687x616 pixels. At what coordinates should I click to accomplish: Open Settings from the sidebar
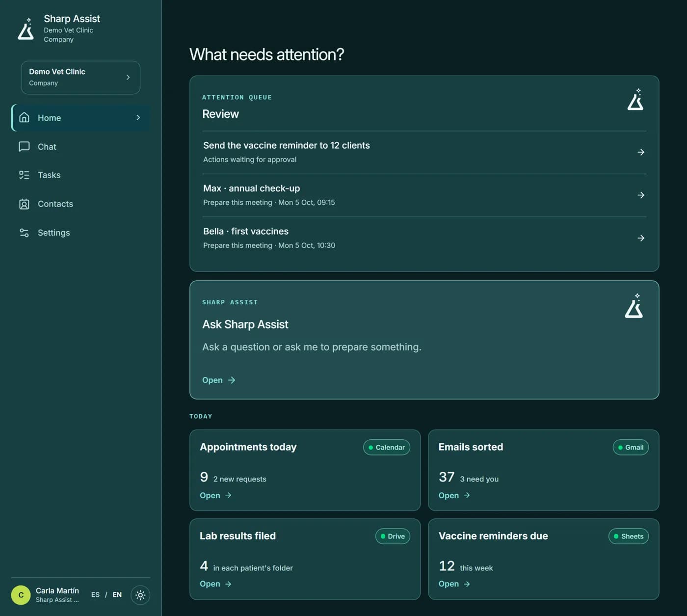click(80, 233)
